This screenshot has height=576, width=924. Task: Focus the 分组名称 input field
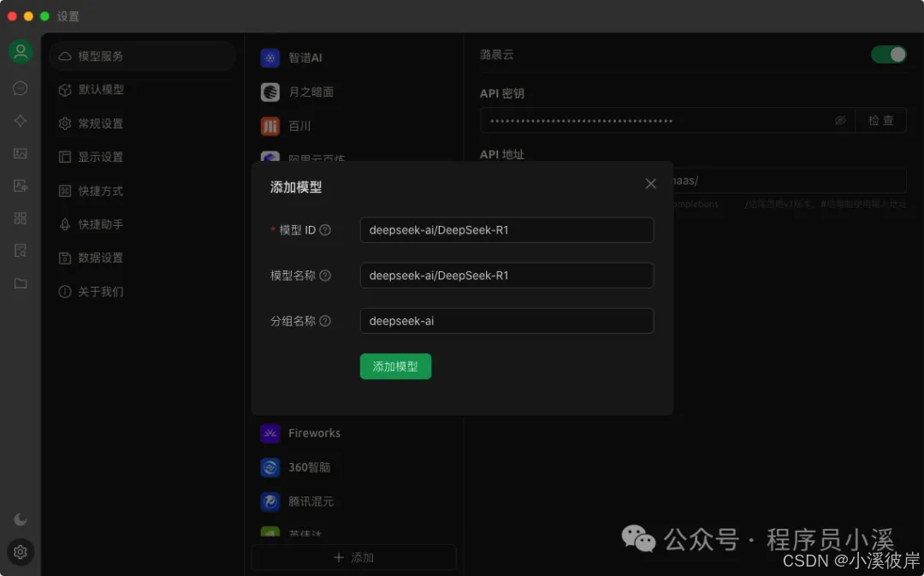506,321
